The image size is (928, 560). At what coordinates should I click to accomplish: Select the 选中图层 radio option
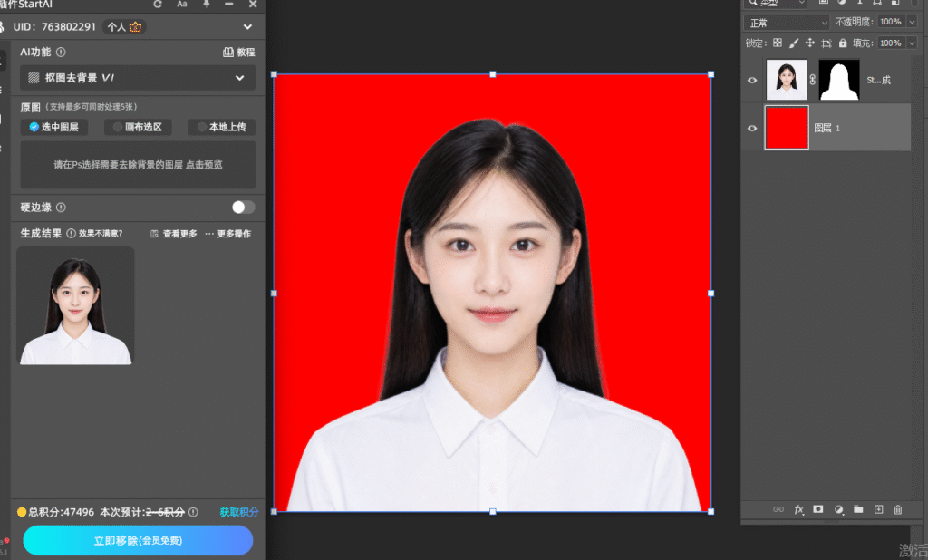pyautogui.click(x=53, y=127)
